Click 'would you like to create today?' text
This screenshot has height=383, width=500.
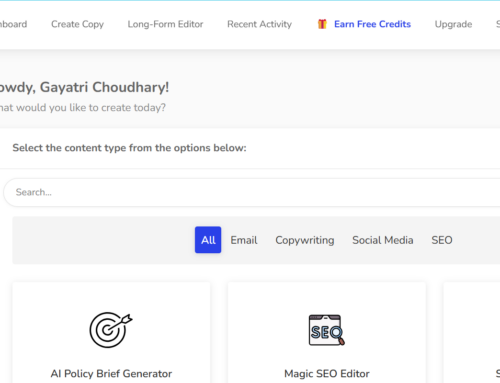(x=91, y=108)
